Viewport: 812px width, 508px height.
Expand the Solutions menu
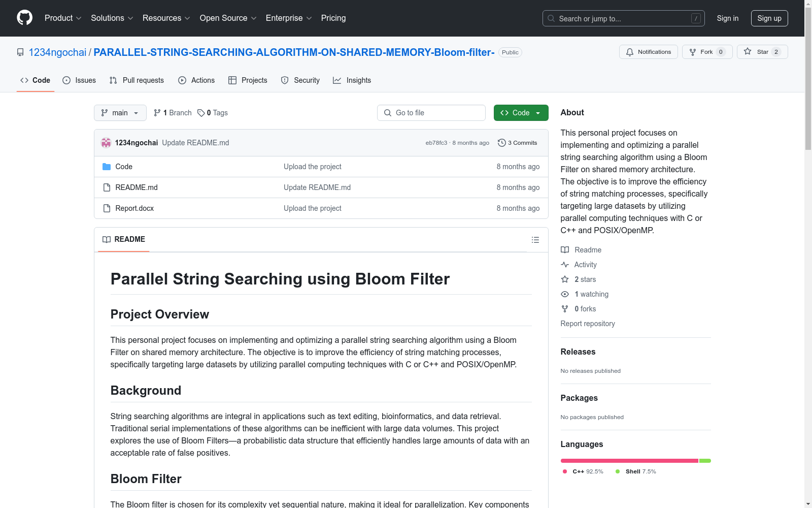coord(112,18)
